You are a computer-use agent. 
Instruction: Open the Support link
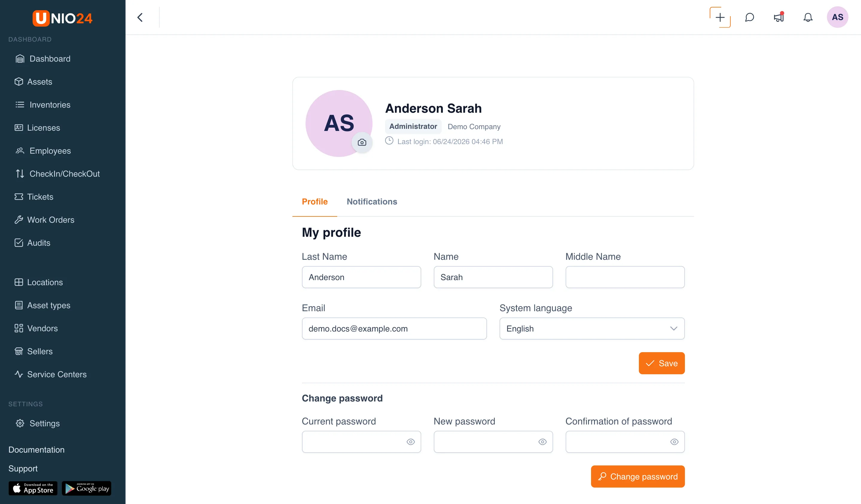23,468
